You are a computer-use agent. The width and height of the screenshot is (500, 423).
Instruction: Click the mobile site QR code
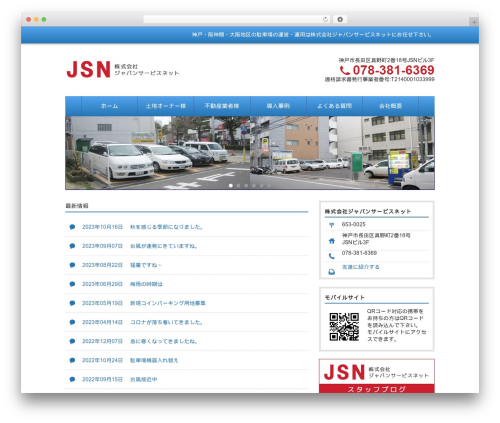click(x=344, y=327)
